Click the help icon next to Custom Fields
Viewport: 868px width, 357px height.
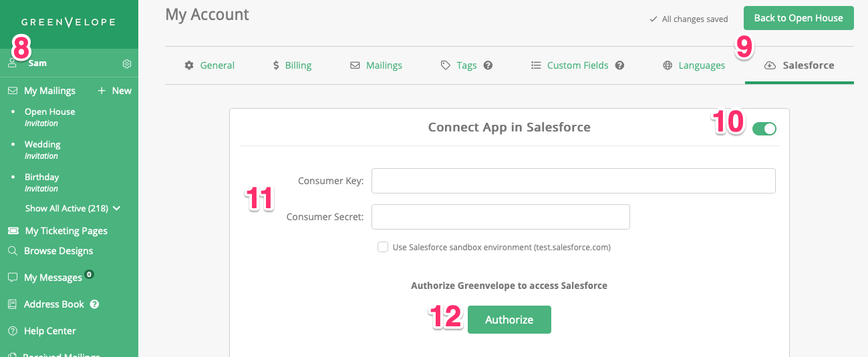point(619,65)
